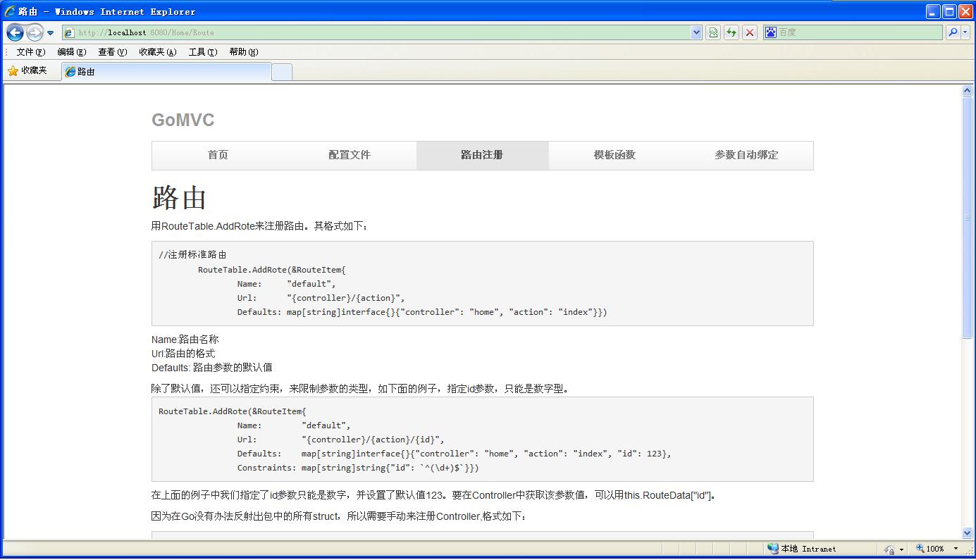Image resolution: width=976 pixels, height=560 pixels.
Task: Click the Refresh page icon
Action: coord(731,32)
